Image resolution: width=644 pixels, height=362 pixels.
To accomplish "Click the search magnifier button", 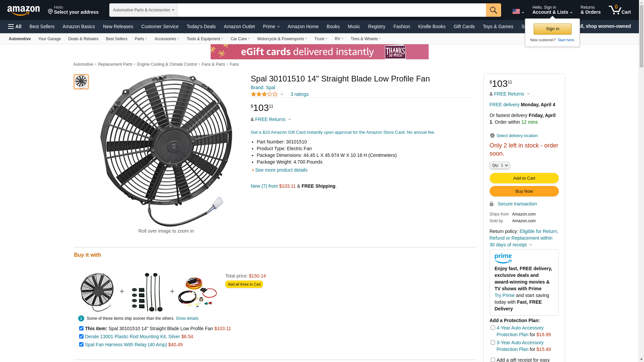I will (x=493, y=10).
